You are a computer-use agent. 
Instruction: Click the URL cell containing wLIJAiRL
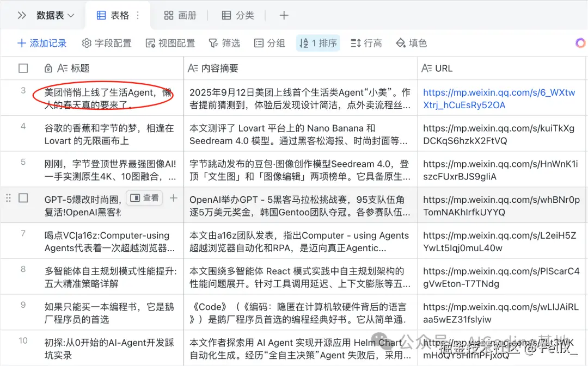pyautogui.click(x=501, y=313)
